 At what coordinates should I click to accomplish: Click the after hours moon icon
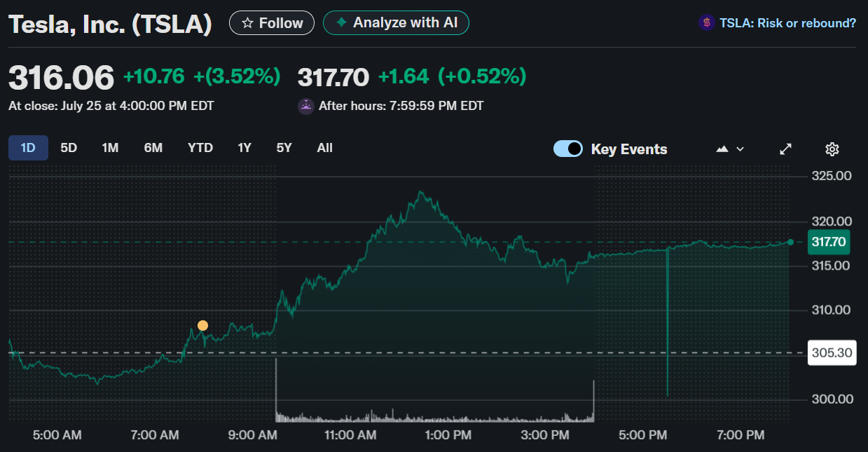306,107
